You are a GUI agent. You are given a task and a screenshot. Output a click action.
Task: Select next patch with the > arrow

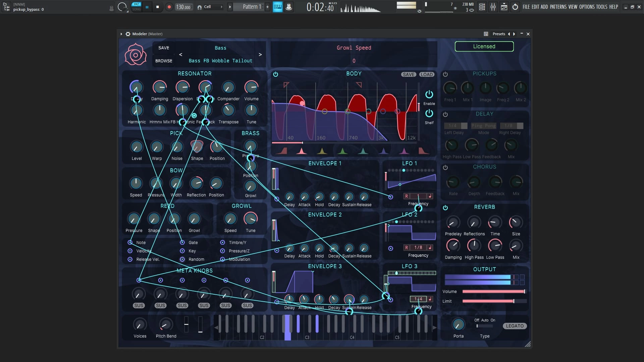coord(260,54)
